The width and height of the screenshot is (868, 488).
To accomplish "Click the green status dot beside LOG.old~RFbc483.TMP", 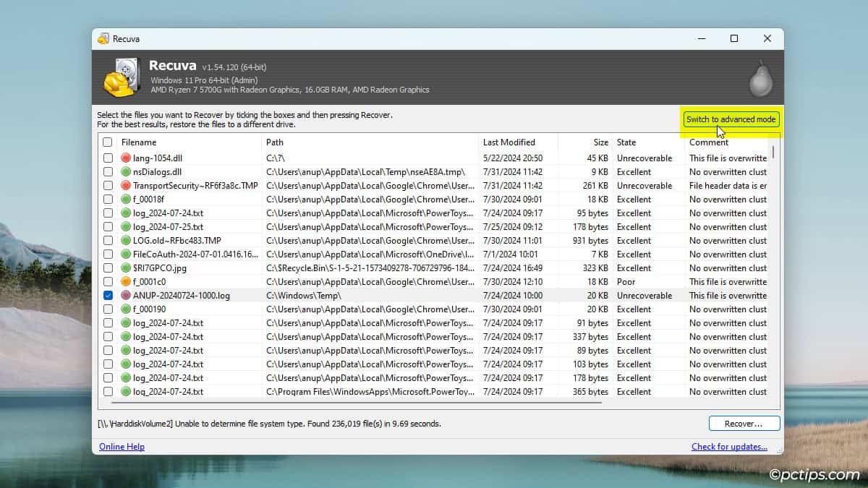I will coord(126,241).
